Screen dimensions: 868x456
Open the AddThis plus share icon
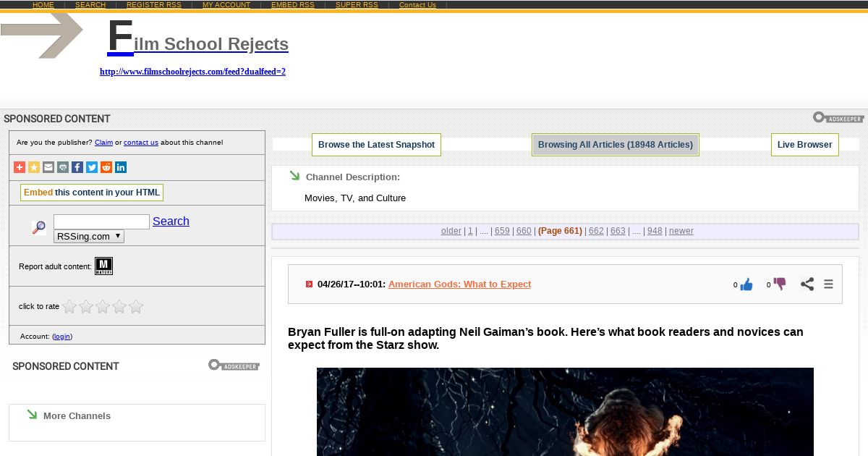coord(20,167)
